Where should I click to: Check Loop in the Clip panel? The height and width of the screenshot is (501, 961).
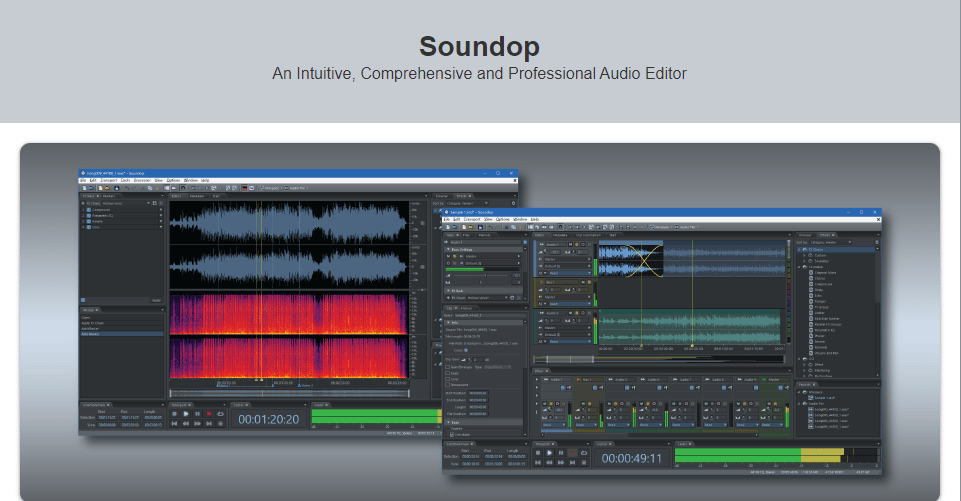tap(447, 379)
